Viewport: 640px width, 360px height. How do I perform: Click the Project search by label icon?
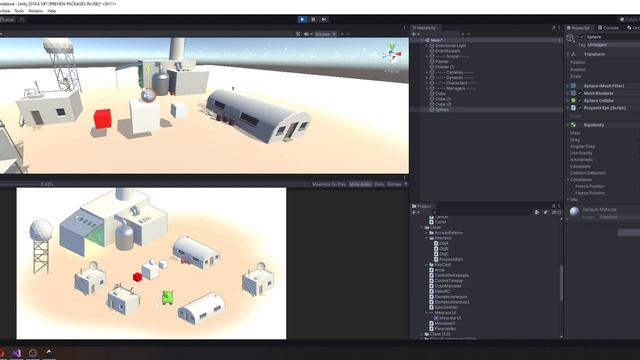coord(546,212)
